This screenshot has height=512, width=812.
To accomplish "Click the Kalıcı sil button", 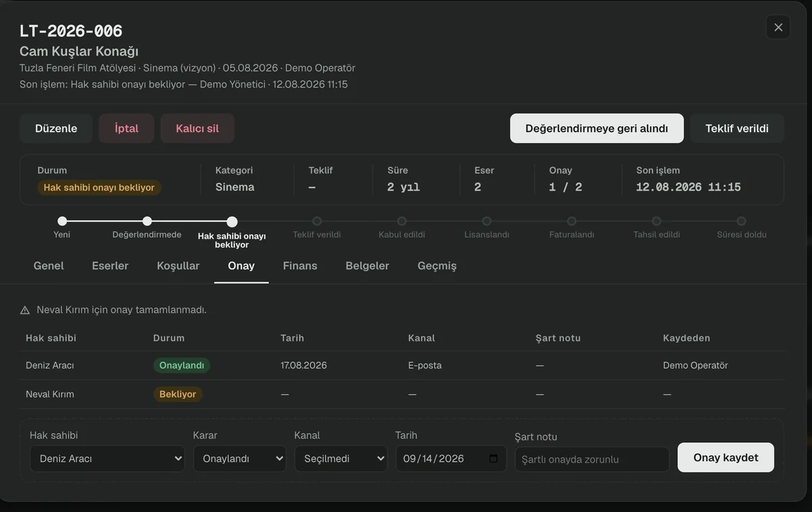I will click(198, 128).
